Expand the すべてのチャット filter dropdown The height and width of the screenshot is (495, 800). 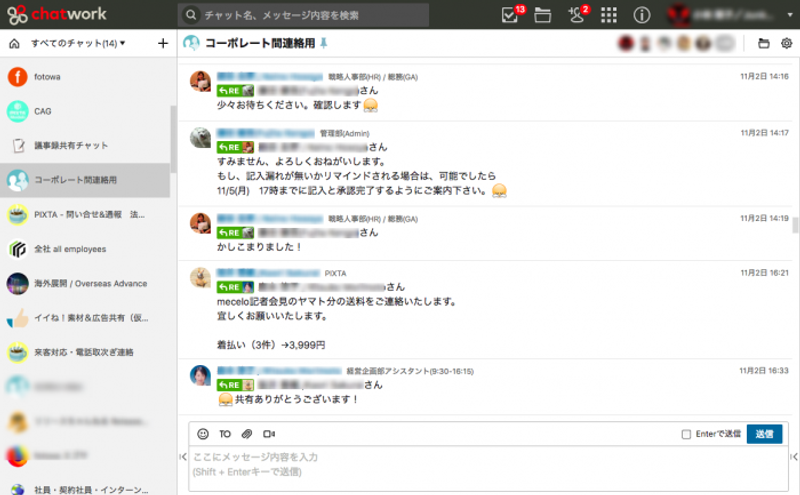pos(122,43)
